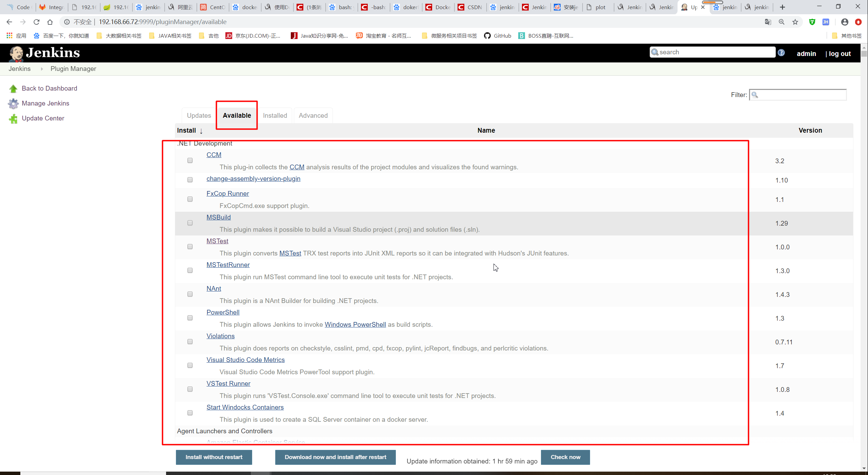The image size is (868, 475).
Task: Click the GitHub icon in the bookmarks bar
Action: pyautogui.click(x=487, y=36)
